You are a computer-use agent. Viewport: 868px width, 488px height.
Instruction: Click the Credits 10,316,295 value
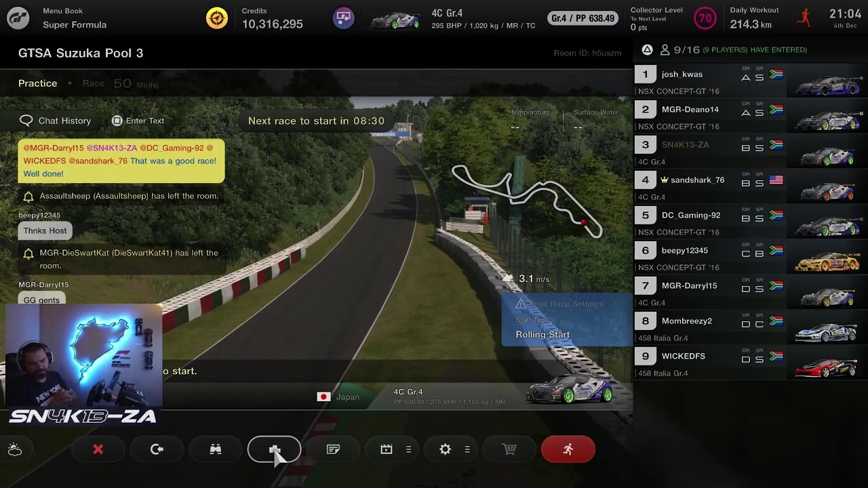[273, 24]
